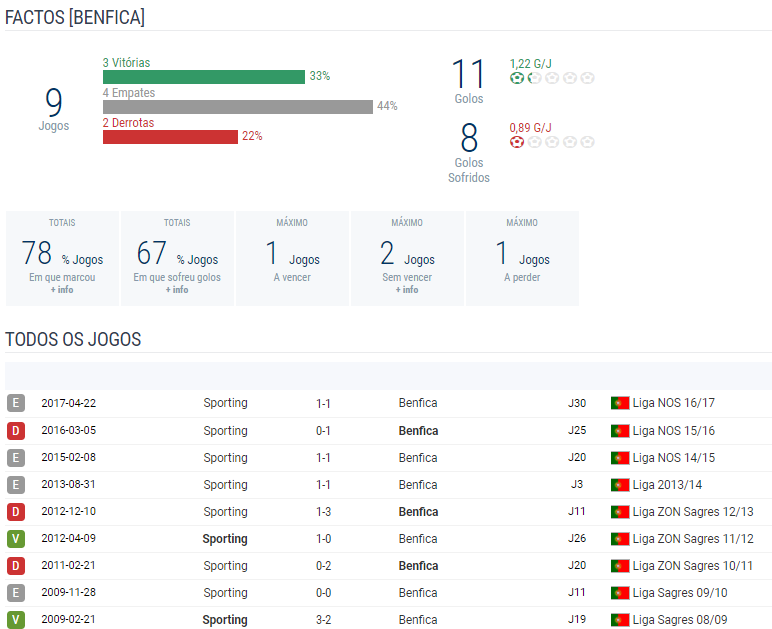Click Portugal flag next to Liga NOS 14/15
This screenshot has height=629, width=772.
pos(620,458)
